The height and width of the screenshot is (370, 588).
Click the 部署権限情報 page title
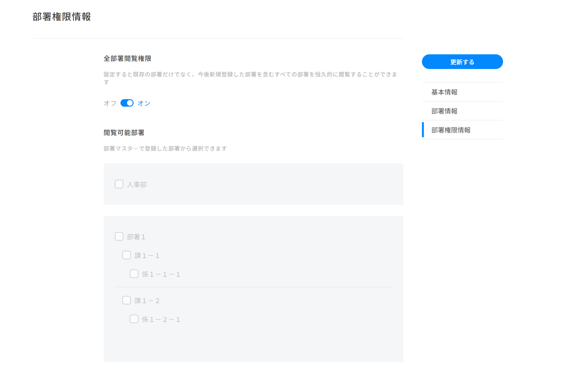[62, 17]
